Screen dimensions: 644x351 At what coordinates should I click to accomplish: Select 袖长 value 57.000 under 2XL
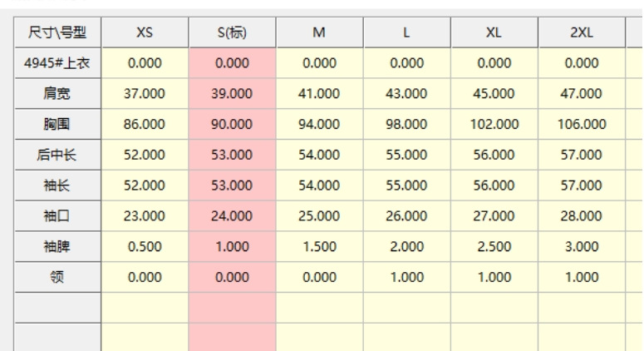click(x=581, y=185)
